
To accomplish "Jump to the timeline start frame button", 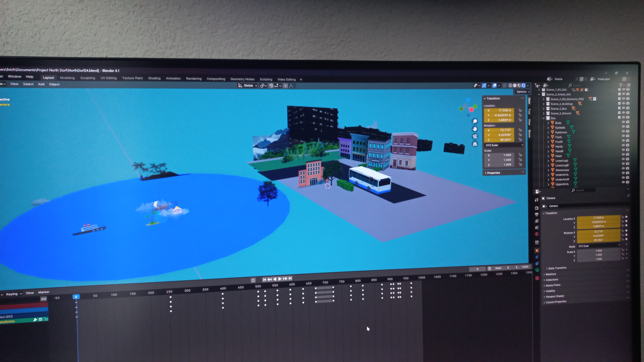I will point(264,280).
